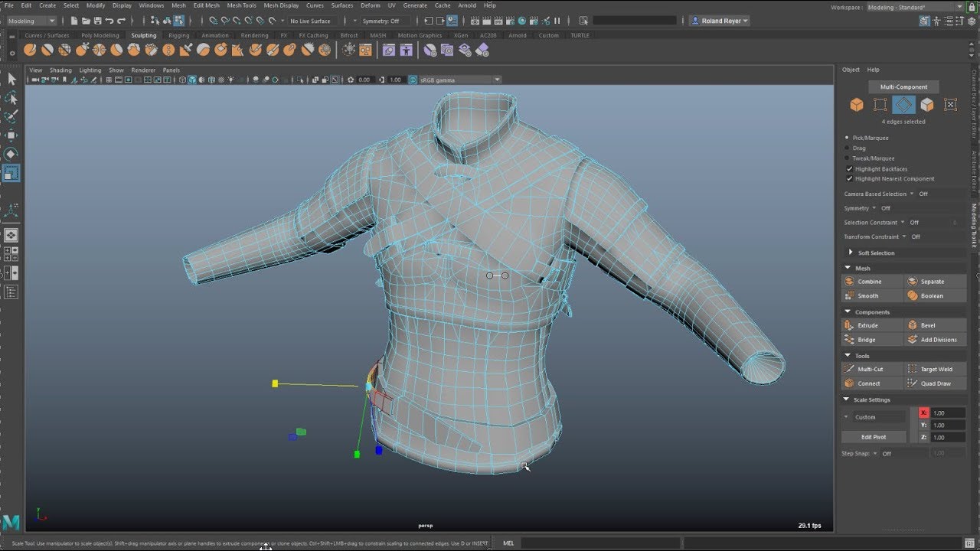Launch the Quad Draw tool
This screenshot has width=980, height=551.
[x=936, y=383]
